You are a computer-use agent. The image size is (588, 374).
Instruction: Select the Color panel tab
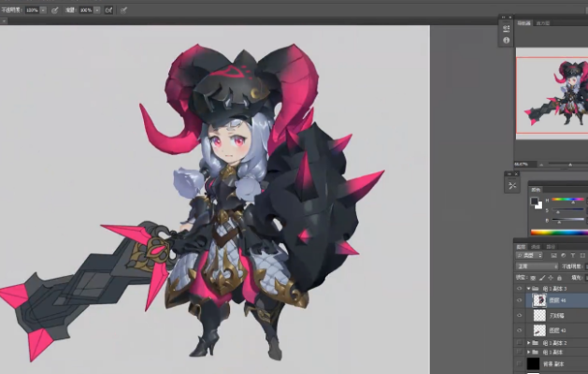[536, 190]
